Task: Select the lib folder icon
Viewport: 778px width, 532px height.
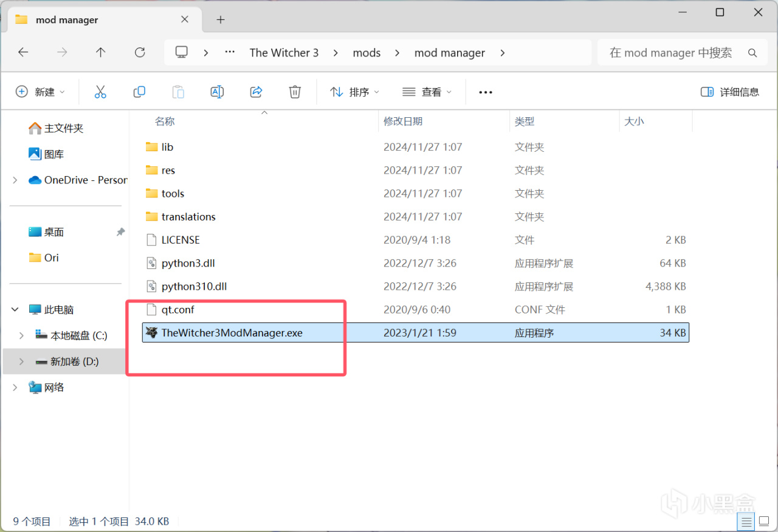Action: point(152,147)
